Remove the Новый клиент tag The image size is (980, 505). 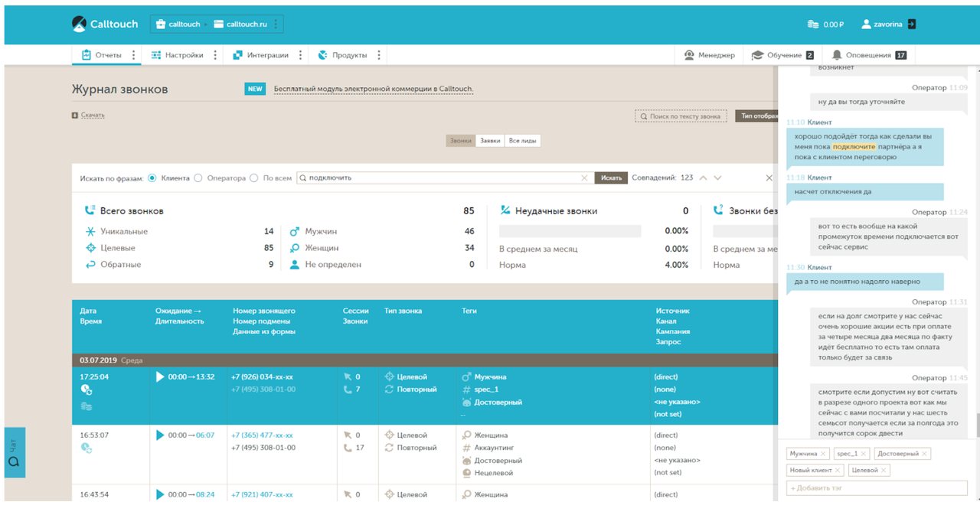point(838,470)
